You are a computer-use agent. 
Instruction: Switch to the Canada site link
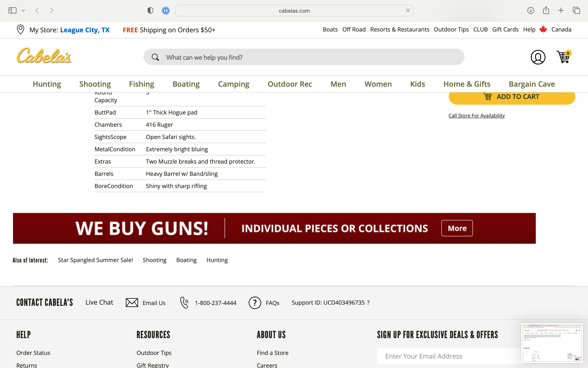[561, 29]
